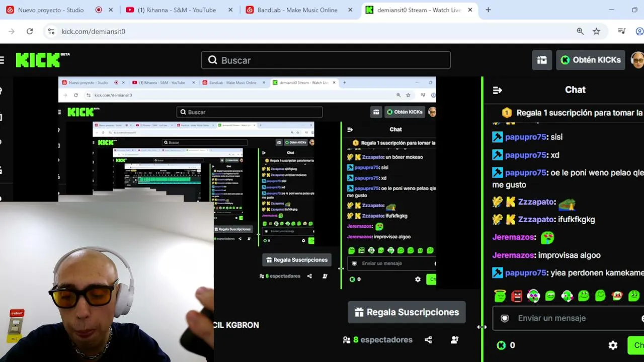Open the KICKs balance icon below chat input
This screenshot has height=362, width=644.
[x=501, y=345]
